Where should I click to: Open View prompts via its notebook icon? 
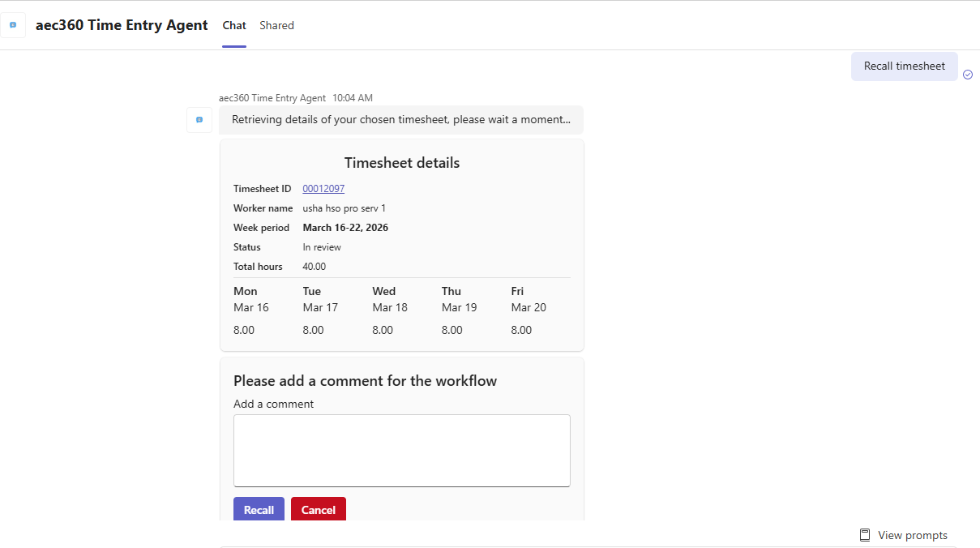[x=865, y=535]
